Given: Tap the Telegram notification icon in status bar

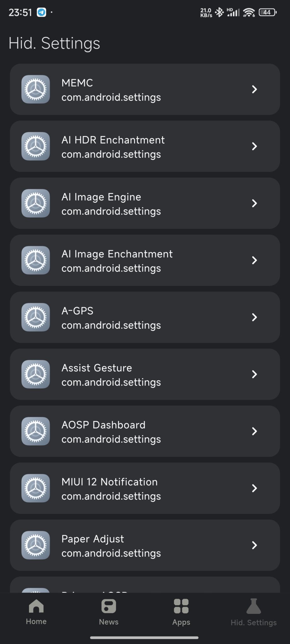Looking at the screenshot, I should [x=42, y=12].
